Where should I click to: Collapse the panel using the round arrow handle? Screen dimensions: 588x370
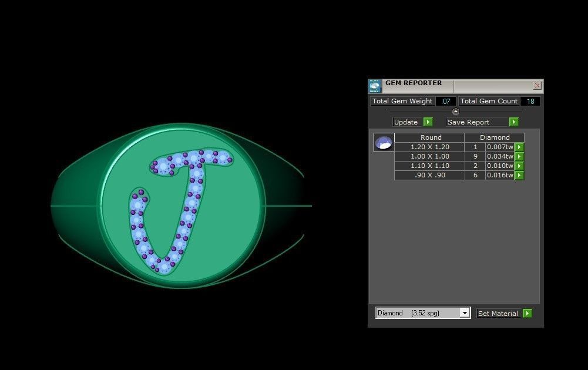coord(456,112)
